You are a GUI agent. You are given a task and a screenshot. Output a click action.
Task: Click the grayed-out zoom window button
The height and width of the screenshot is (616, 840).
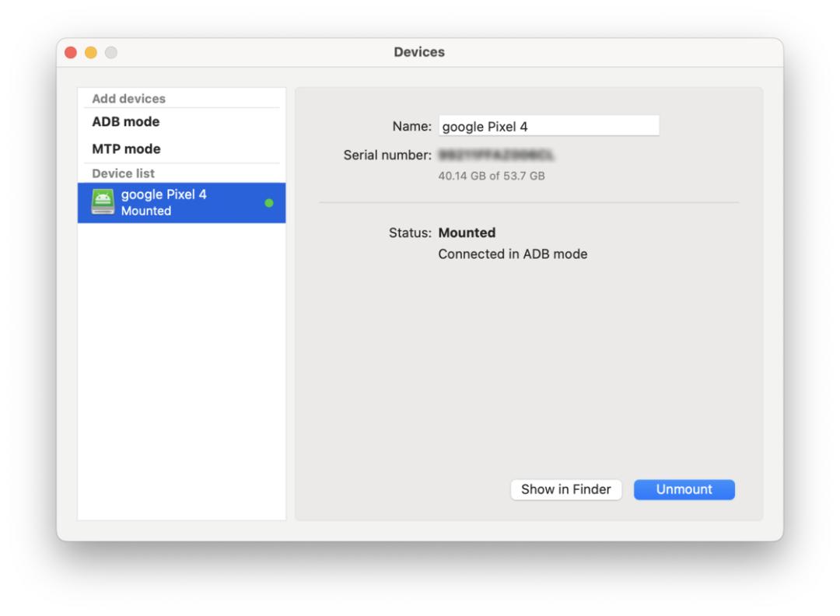coord(110,52)
